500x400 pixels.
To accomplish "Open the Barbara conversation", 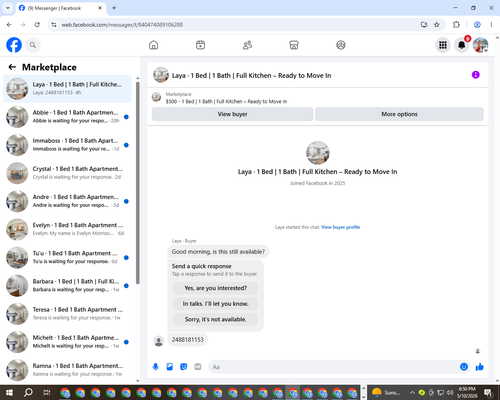I will click(67, 286).
